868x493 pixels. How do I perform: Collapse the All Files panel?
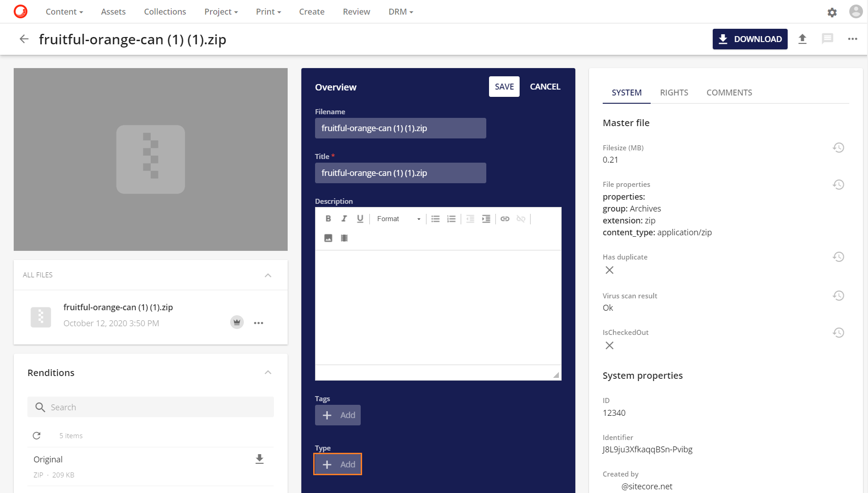[x=268, y=275]
